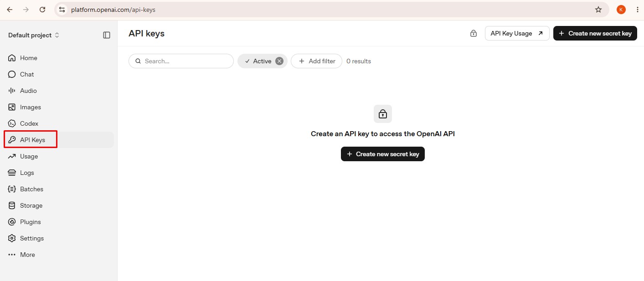Select Codex in the sidebar

[x=58, y=123]
